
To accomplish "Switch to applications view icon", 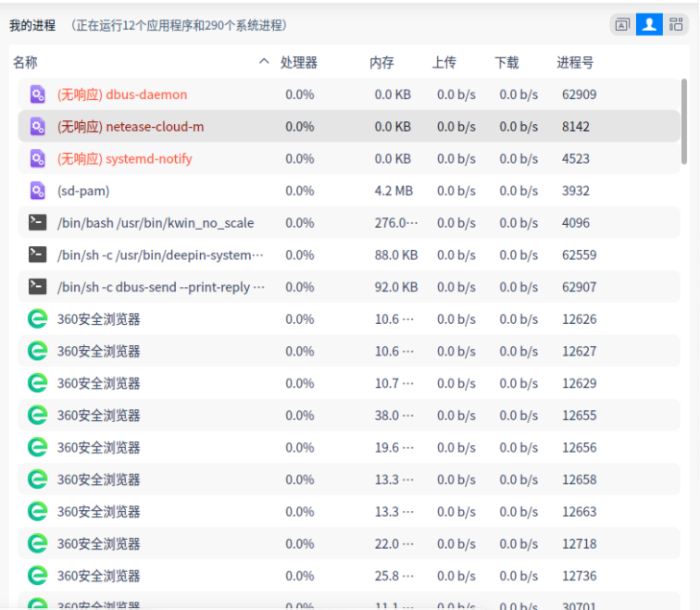I will click(x=622, y=25).
